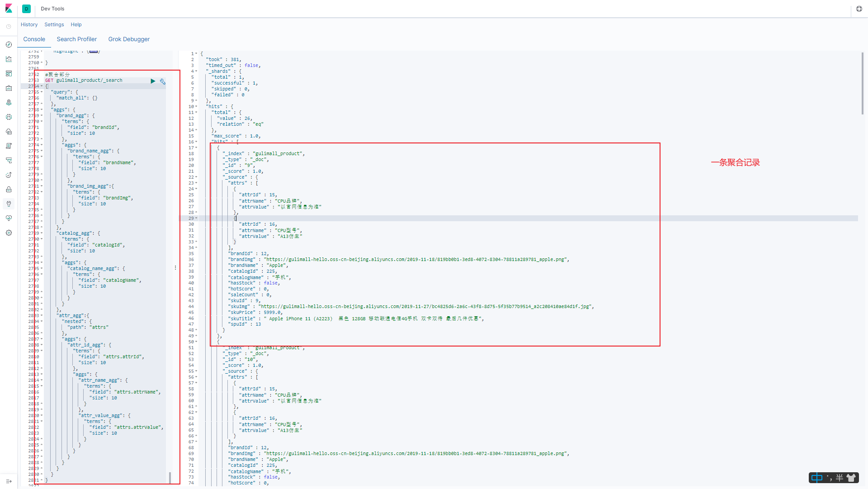Click the History menu item
The image size is (868, 489).
click(x=28, y=24)
